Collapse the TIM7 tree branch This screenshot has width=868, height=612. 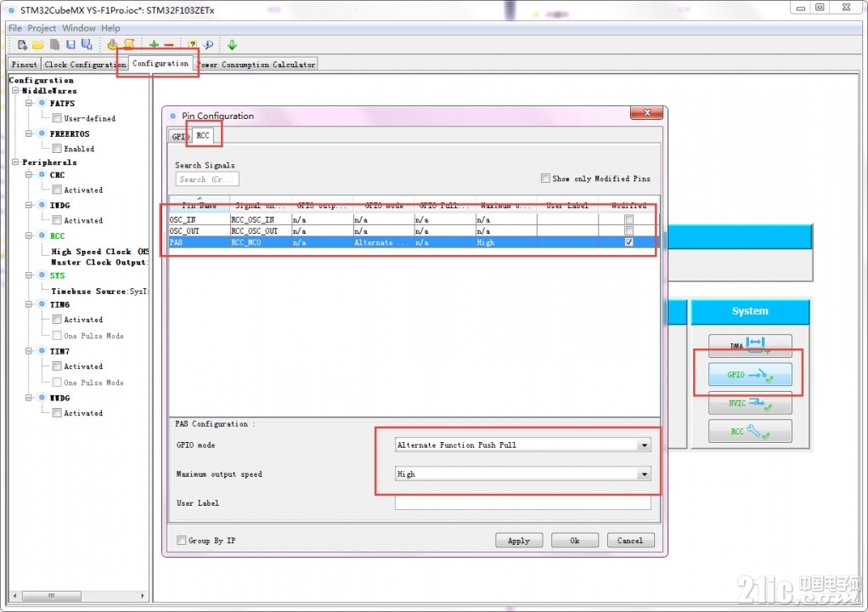click(x=29, y=351)
